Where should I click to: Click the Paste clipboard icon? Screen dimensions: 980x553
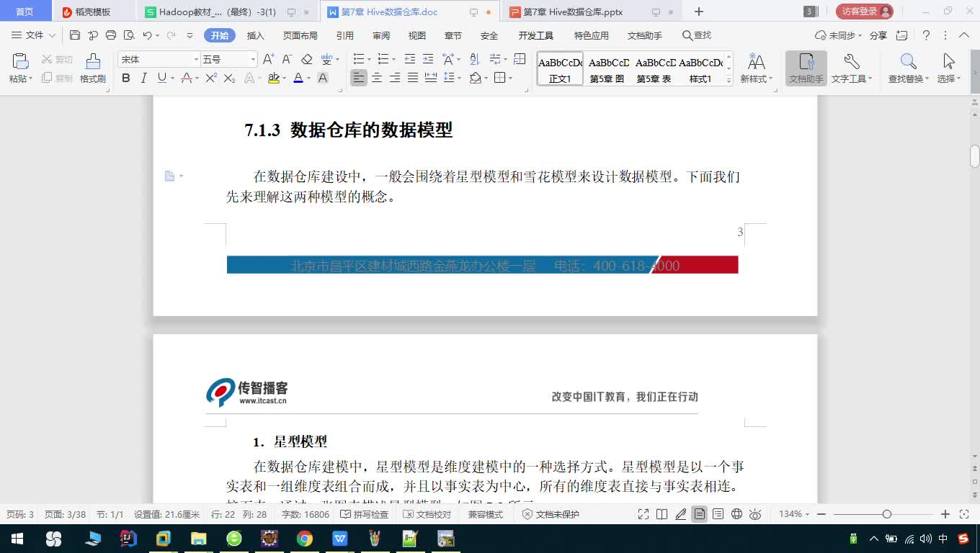point(20,61)
